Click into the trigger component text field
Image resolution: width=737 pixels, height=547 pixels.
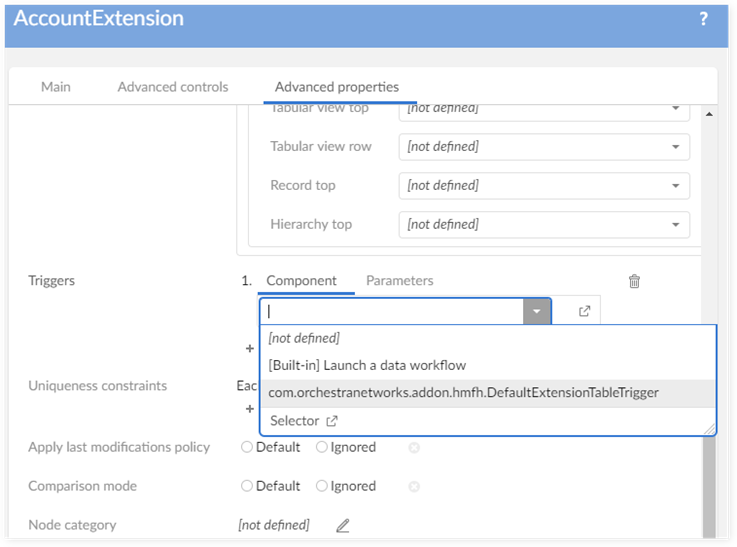[x=390, y=311]
